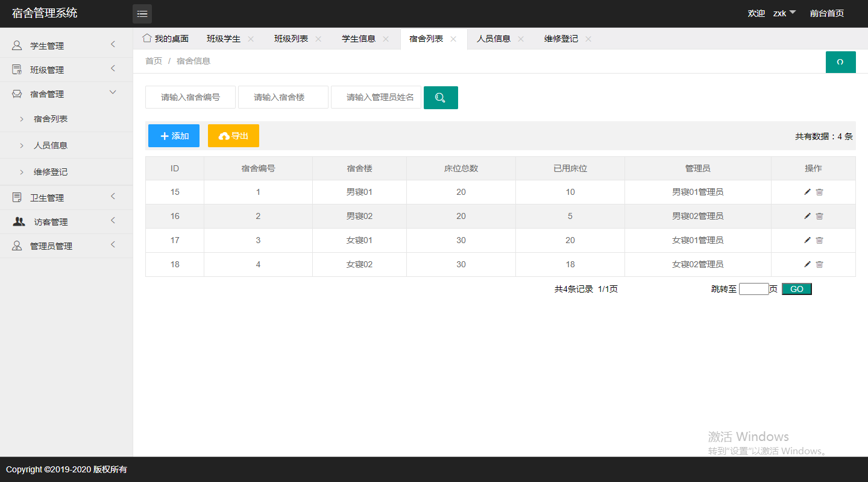Click the hamburger menu icon
The height and width of the screenshot is (482, 868).
coord(142,13)
